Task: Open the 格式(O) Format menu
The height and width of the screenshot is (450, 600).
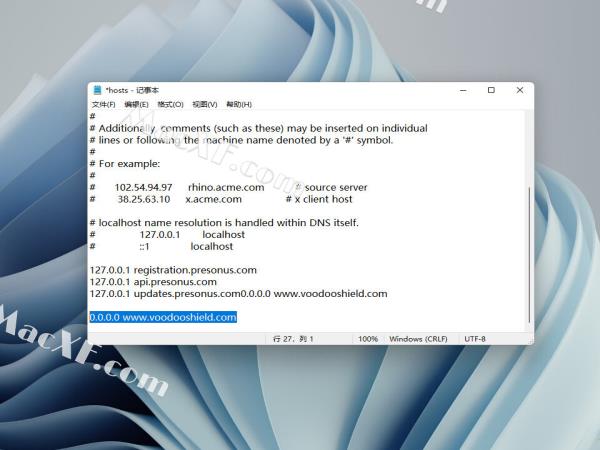Action: pyautogui.click(x=170, y=104)
